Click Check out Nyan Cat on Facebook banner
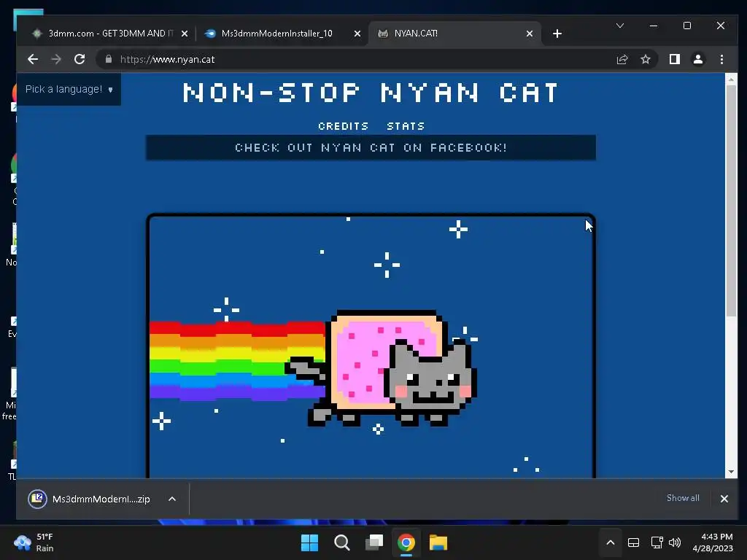The height and width of the screenshot is (560, 747). pos(371,147)
